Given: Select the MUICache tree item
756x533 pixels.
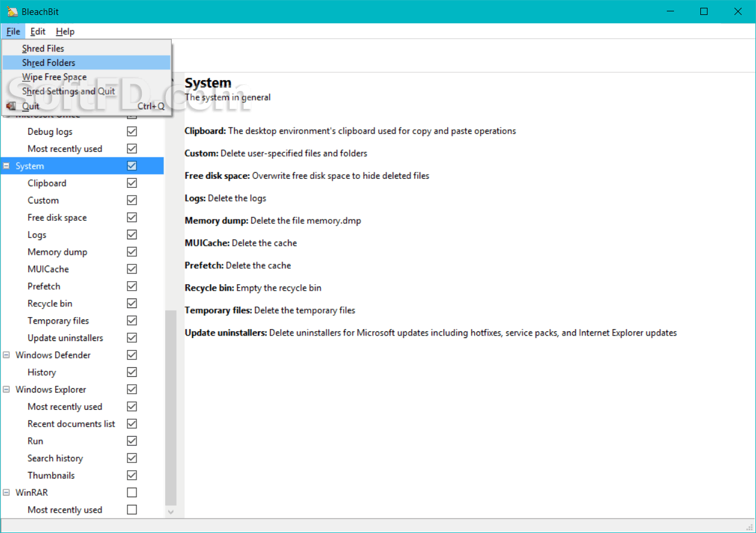Looking at the screenshot, I should pos(48,269).
